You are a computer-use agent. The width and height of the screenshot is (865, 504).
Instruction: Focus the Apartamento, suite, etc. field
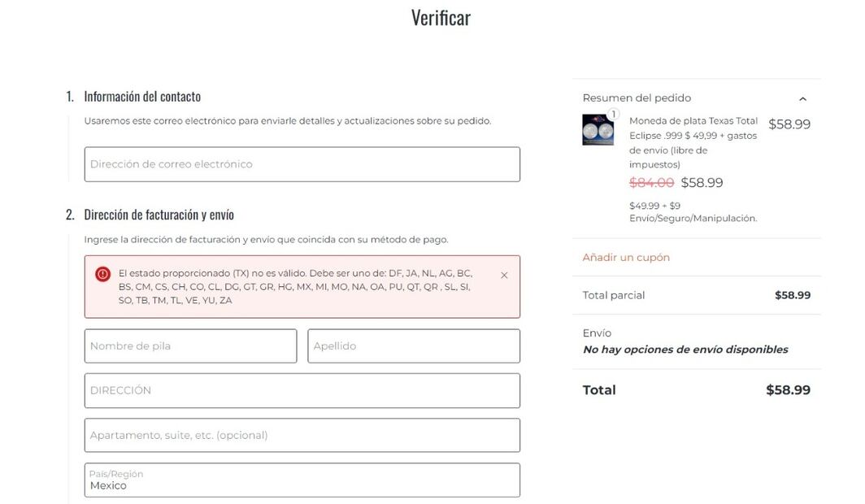coord(302,436)
